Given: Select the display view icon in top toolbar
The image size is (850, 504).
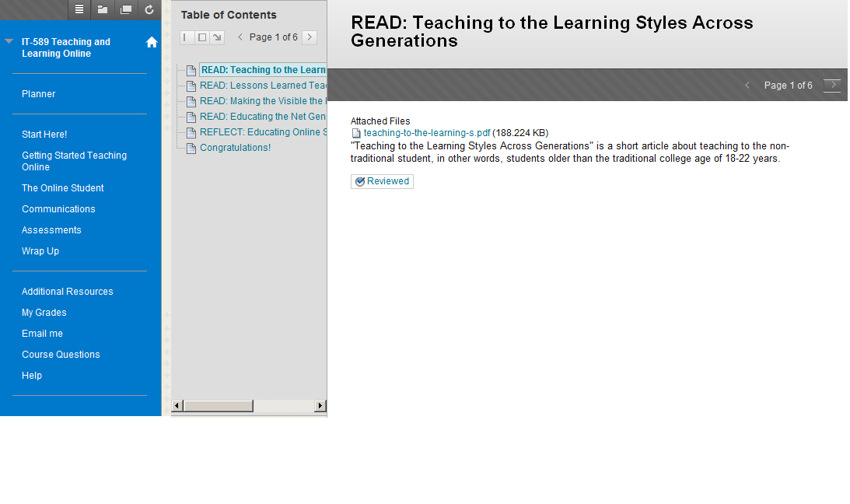Looking at the screenshot, I should coord(125,9).
